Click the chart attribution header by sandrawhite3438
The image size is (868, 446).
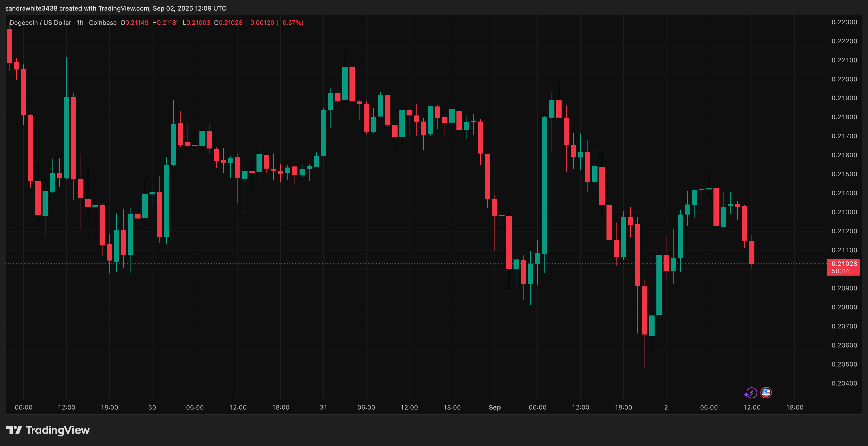coord(116,8)
